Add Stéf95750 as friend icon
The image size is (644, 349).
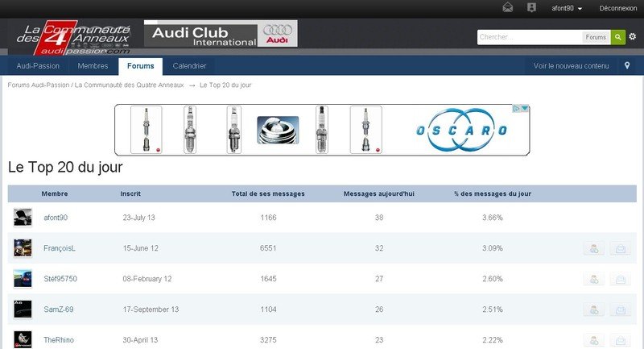[x=593, y=280]
